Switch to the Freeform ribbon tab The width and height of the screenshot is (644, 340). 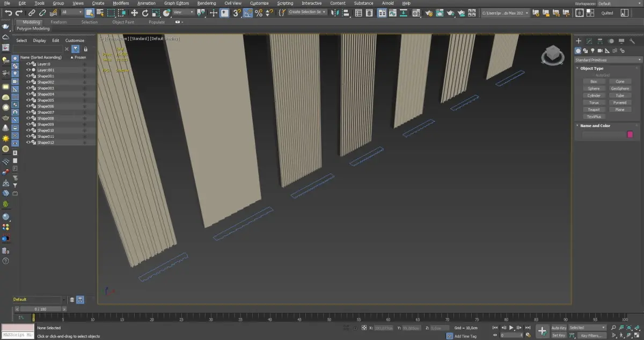pos(58,22)
